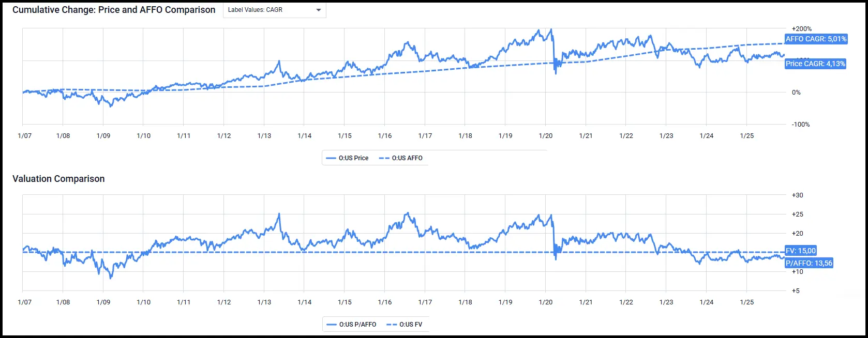Click the +30 axis label on valuation chart
This screenshot has height=338, width=868.
(x=797, y=195)
